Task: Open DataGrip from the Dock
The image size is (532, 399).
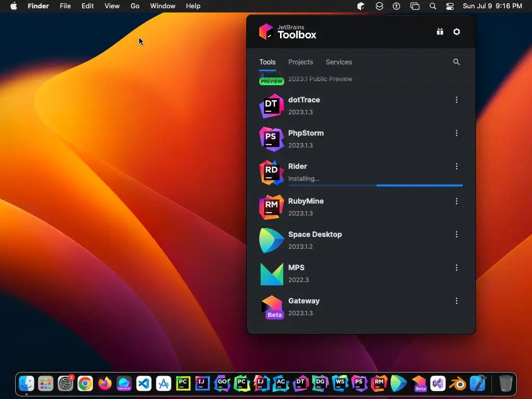Action: [x=320, y=383]
